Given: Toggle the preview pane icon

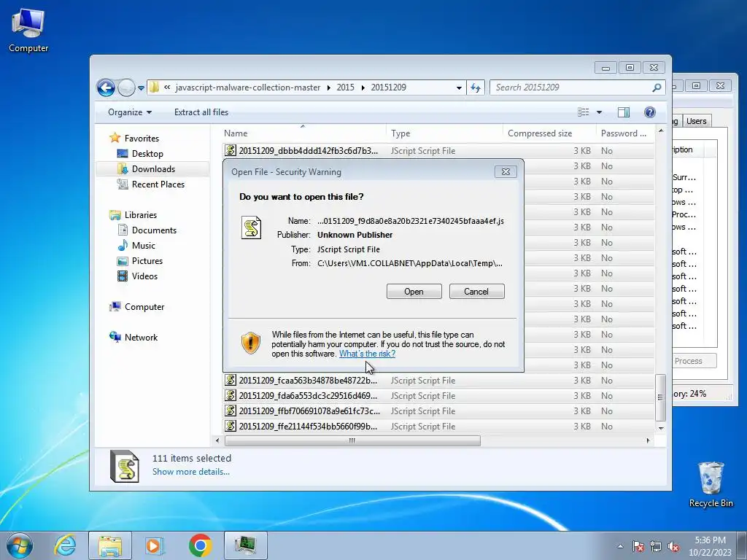Looking at the screenshot, I should click(x=624, y=112).
